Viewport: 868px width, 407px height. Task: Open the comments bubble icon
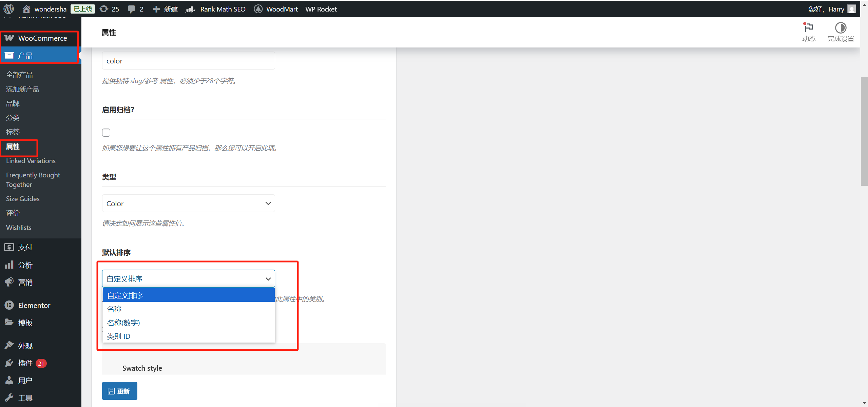point(131,9)
